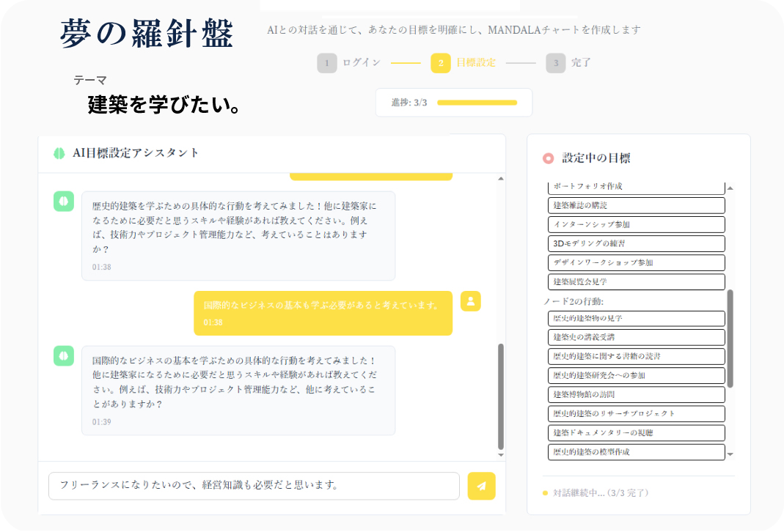784x532 pixels.
Task: Click the AI avatar beside the 01:38 assistant message
Action: click(64, 202)
